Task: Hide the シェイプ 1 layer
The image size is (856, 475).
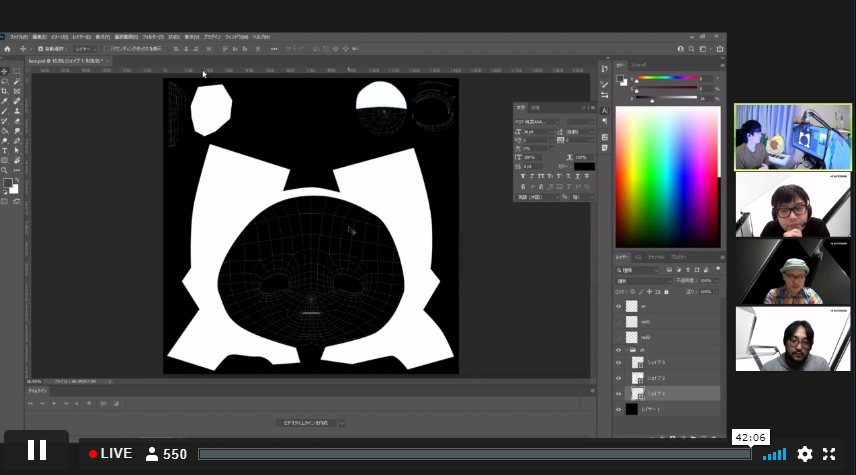Action: coord(619,394)
